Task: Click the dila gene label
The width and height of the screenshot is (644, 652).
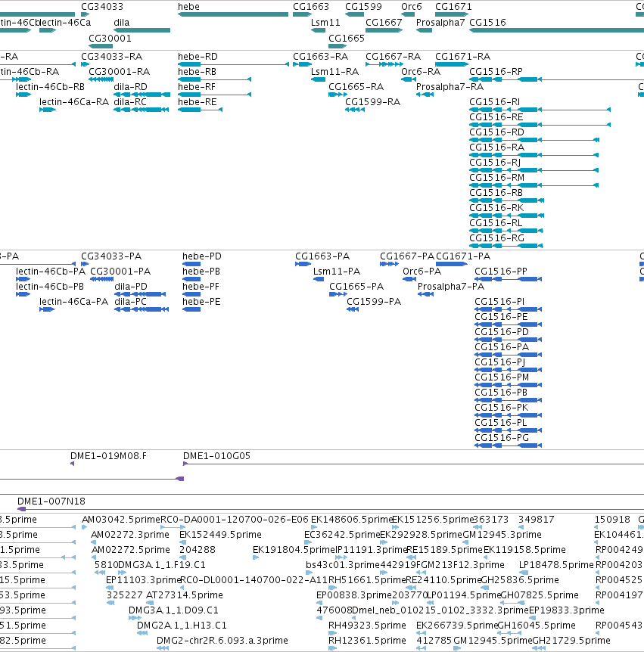Action: click(122, 23)
